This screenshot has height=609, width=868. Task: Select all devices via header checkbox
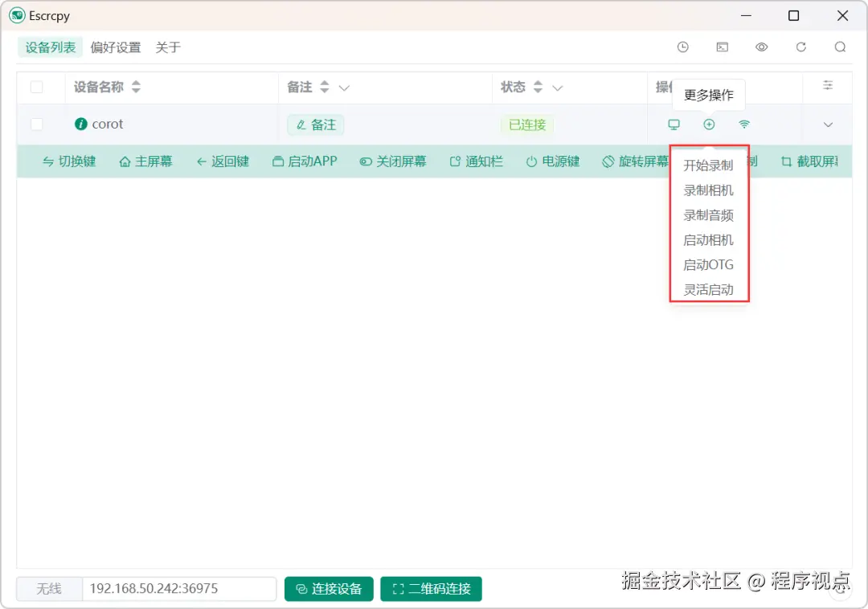tap(36, 87)
